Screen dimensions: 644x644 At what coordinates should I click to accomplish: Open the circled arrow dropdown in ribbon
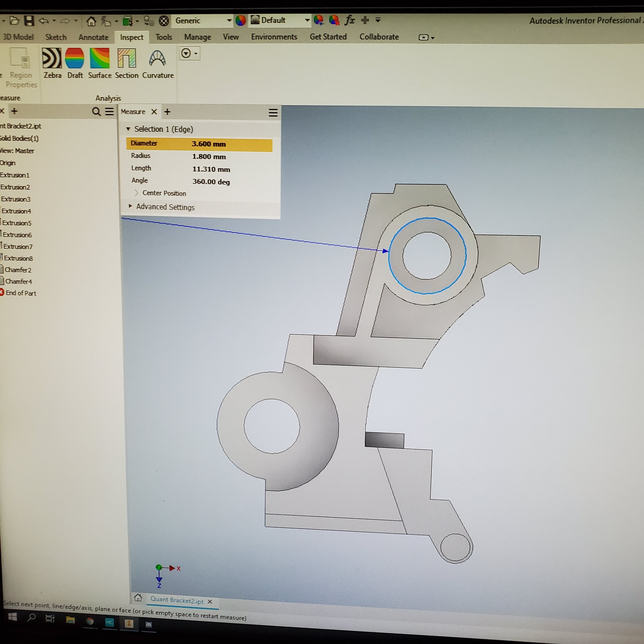point(189,53)
